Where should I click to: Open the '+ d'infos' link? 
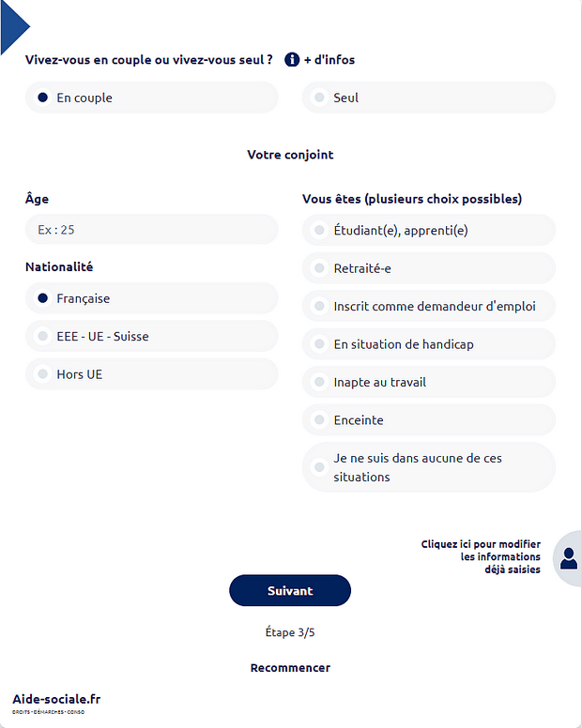tap(329, 60)
